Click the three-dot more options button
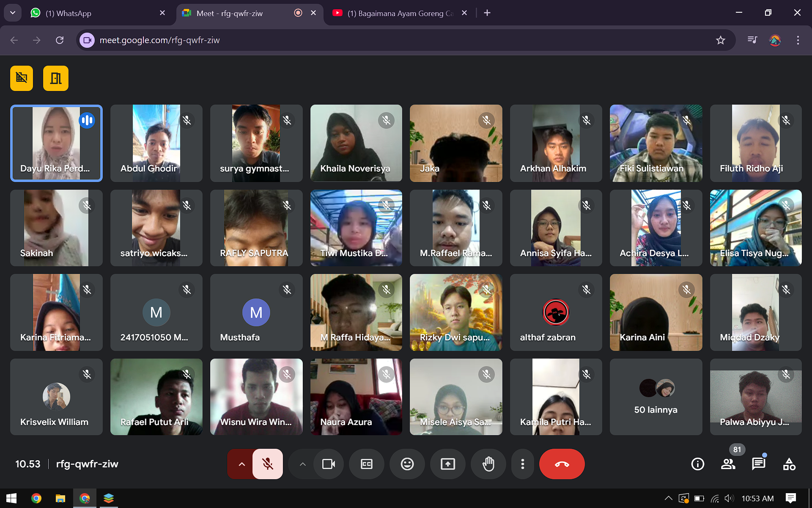This screenshot has height=508, width=812. [x=523, y=464]
